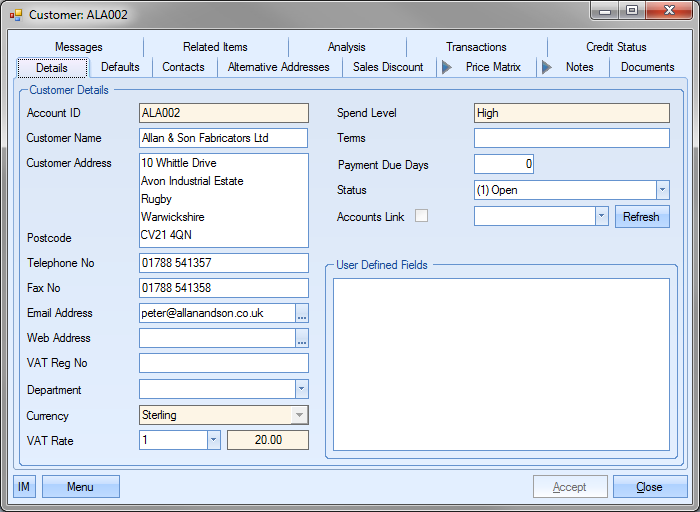Click ellipsis button beside Email Address
Image resolution: width=700 pixels, height=512 pixels.
click(x=302, y=313)
